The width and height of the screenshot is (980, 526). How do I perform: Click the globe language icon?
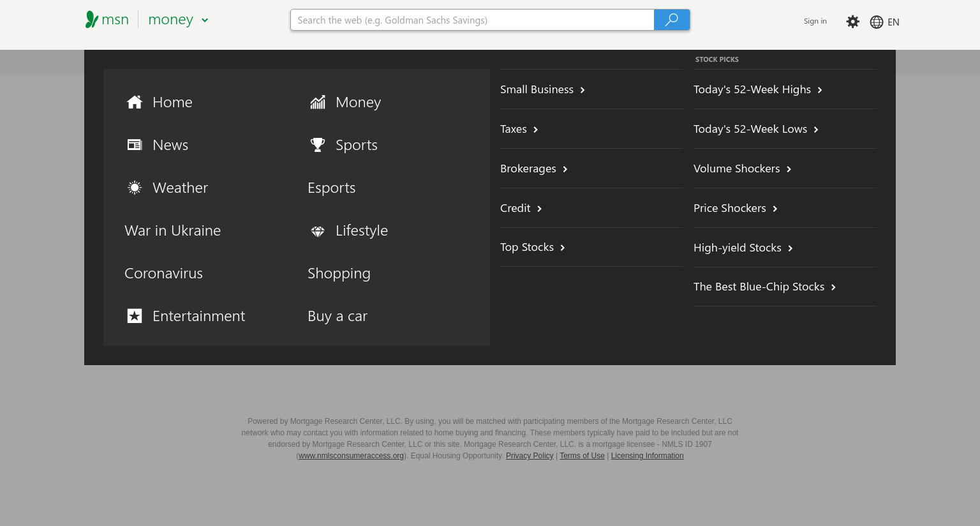click(877, 22)
